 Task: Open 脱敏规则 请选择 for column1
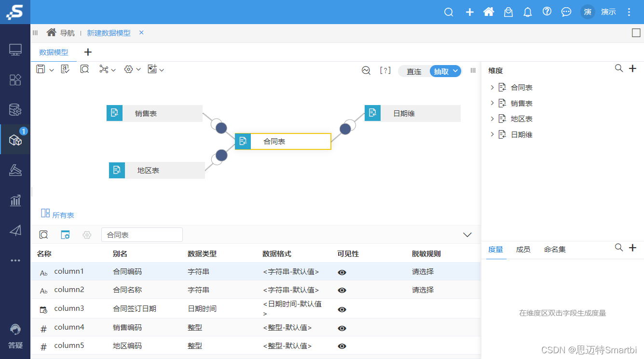coord(423,272)
